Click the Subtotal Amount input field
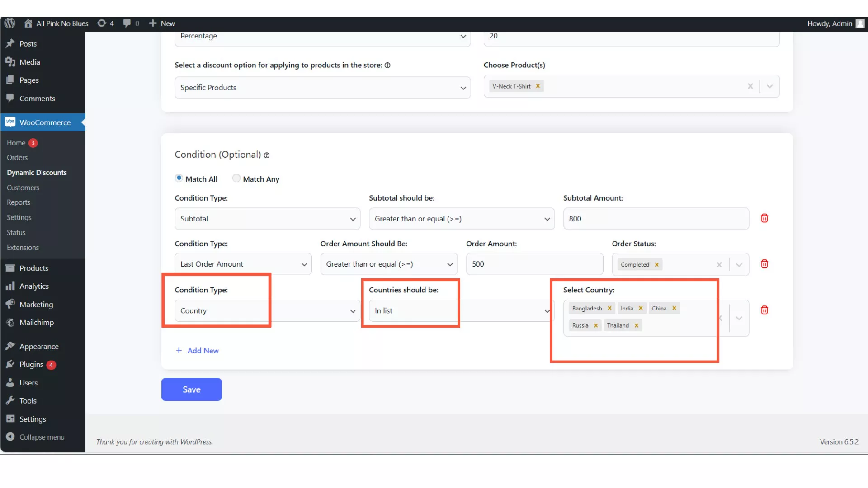 [x=656, y=219]
